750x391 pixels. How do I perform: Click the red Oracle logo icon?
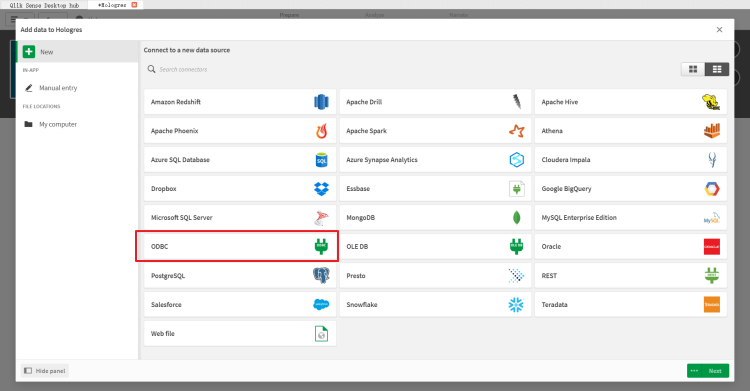[x=712, y=246]
